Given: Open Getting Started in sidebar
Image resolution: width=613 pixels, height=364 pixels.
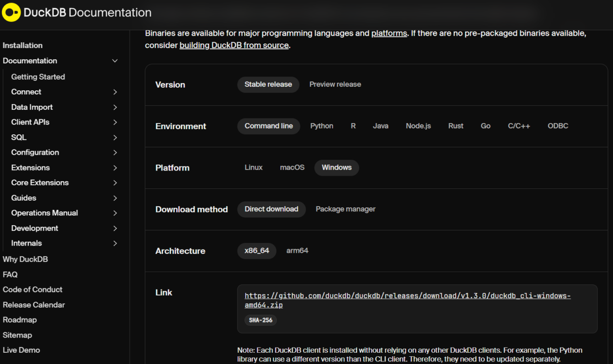Looking at the screenshot, I should pos(38,77).
